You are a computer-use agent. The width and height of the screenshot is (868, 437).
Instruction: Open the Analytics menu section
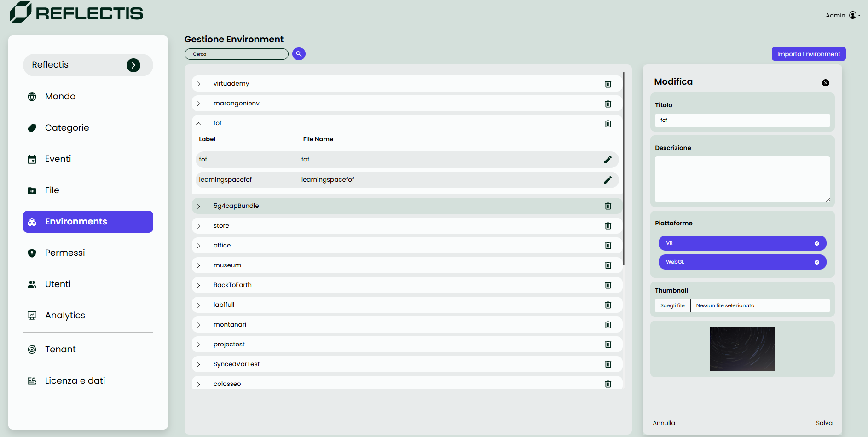[x=65, y=316]
